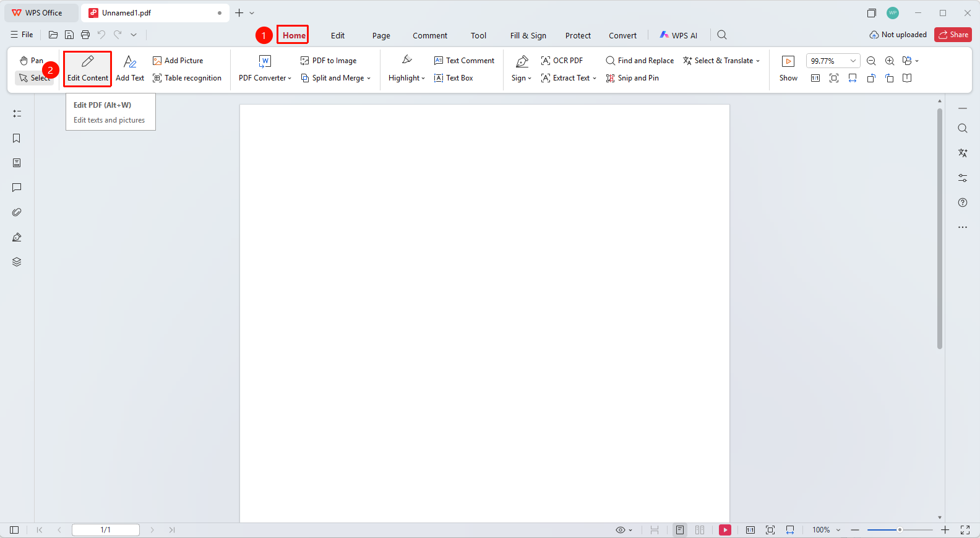Click Not uploaded cloud status

click(898, 35)
